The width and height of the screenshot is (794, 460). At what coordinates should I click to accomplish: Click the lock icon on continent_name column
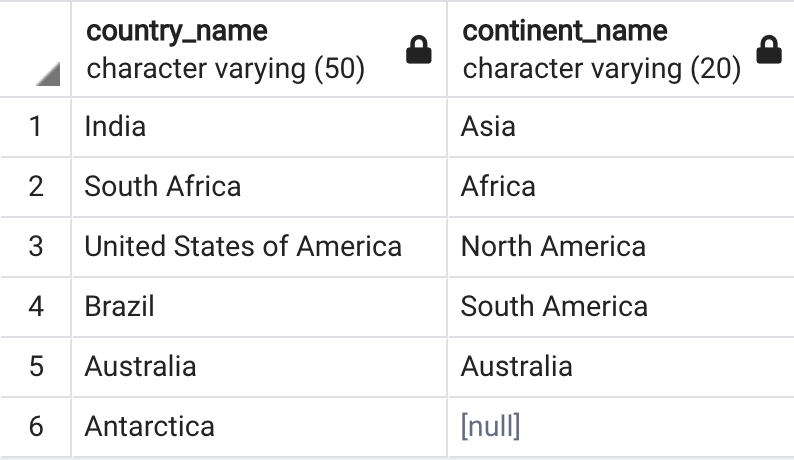pyautogui.click(x=769, y=50)
